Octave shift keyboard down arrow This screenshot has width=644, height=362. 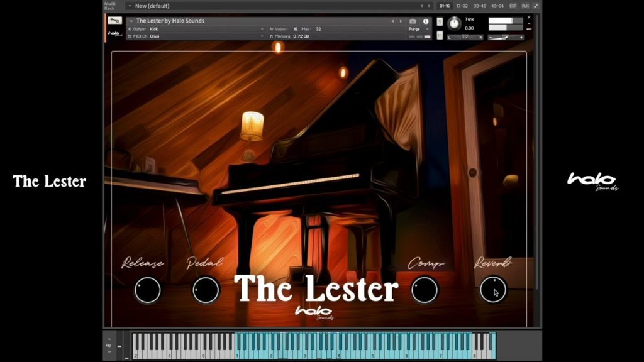(x=109, y=352)
